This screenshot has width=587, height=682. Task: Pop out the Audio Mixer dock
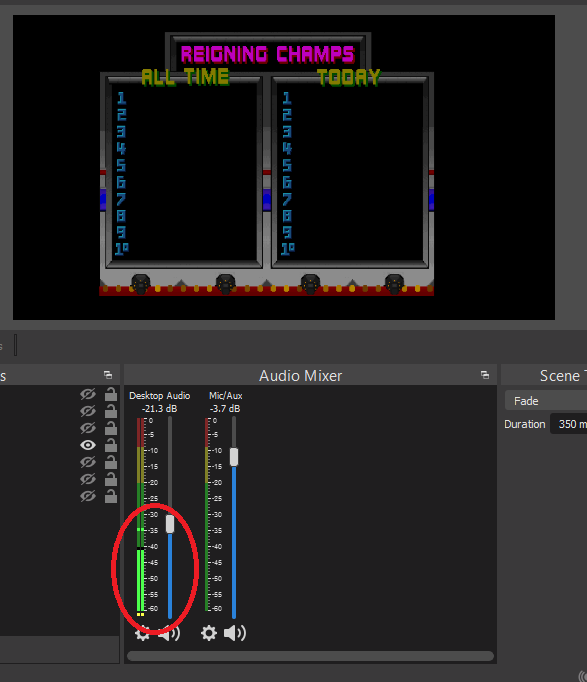[x=485, y=375]
